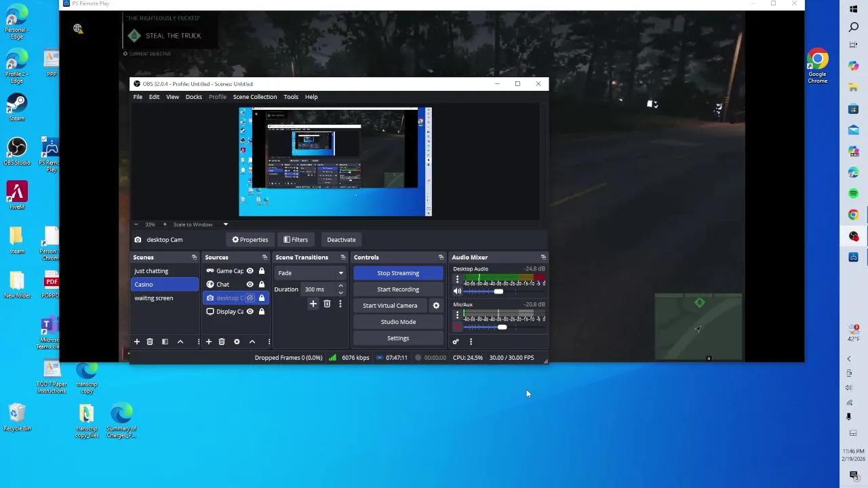Open the View menu in OBS

click(172, 97)
